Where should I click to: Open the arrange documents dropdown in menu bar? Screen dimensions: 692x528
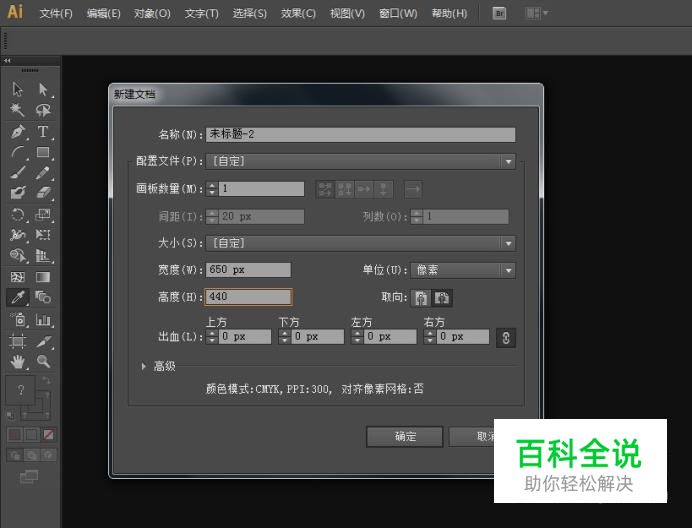click(x=537, y=13)
